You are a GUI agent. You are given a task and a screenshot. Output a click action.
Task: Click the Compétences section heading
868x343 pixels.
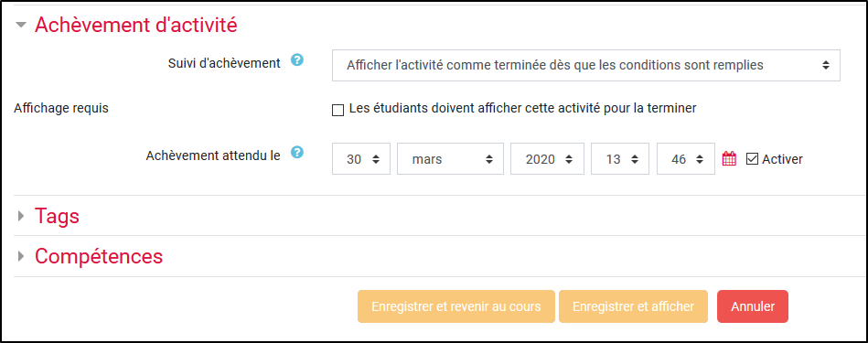[99, 257]
